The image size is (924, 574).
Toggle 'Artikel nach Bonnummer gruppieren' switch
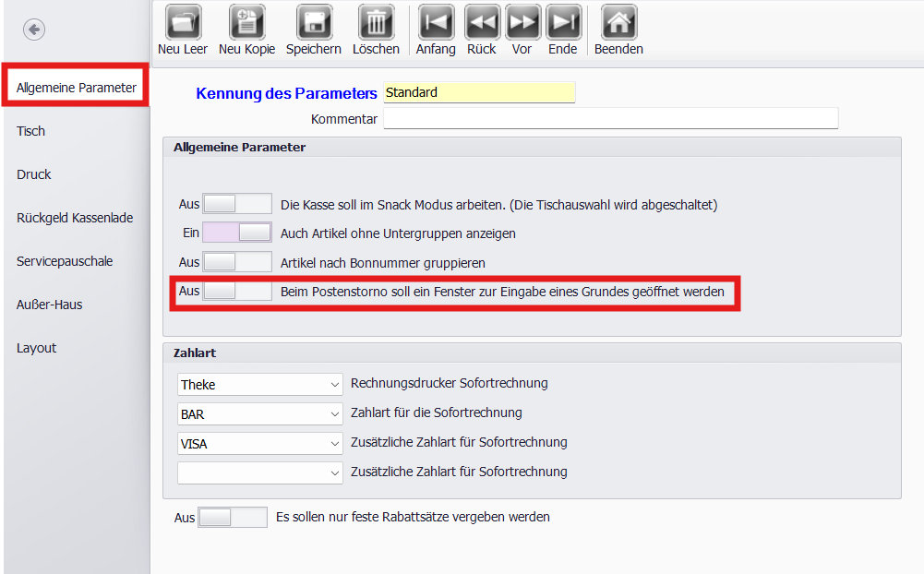coord(237,262)
